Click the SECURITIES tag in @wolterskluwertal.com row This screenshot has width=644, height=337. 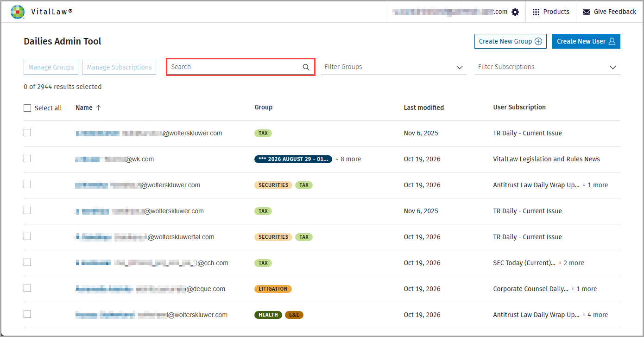pyautogui.click(x=273, y=237)
